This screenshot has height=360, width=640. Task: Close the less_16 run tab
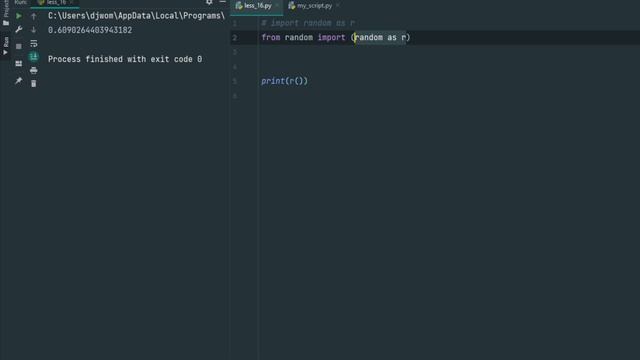pos(71,2)
